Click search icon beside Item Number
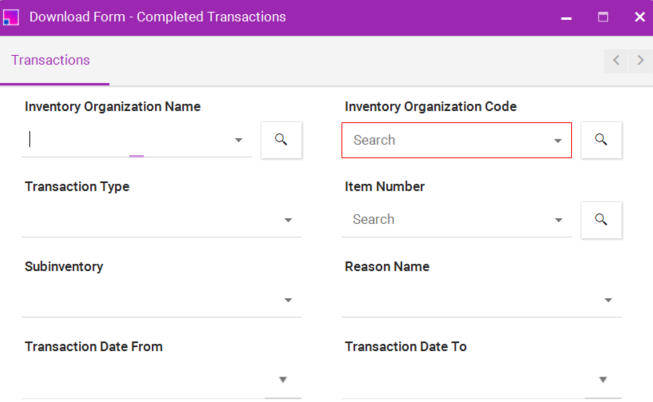This screenshot has height=402, width=653. (601, 220)
